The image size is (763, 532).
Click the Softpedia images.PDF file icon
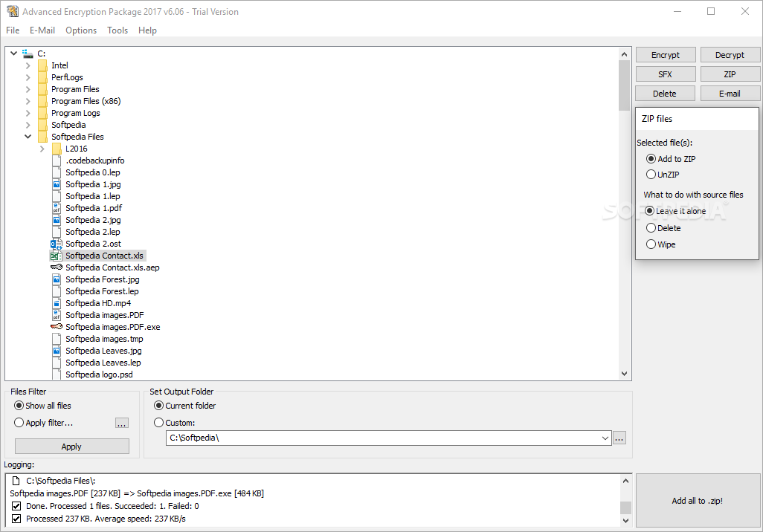click(57, 315)
